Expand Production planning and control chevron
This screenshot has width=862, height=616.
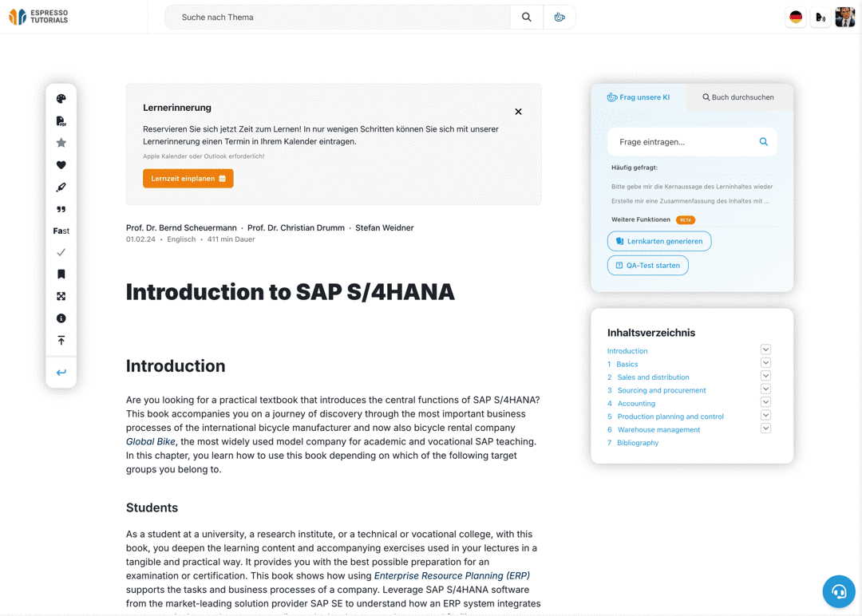[765, 416]
